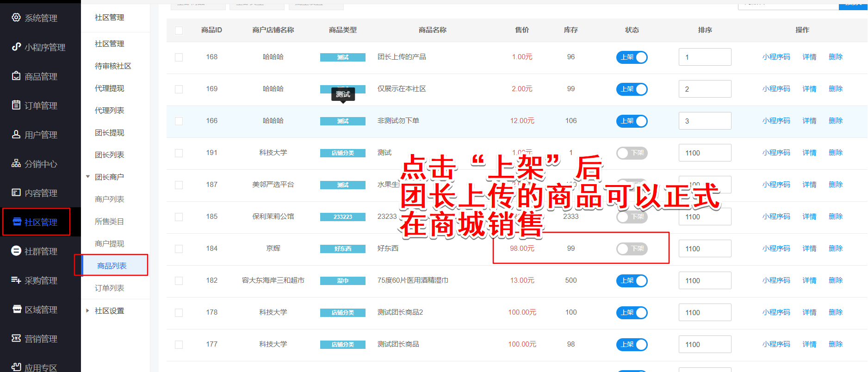The width and height of the screenshot is (868, 372).
Task: Click 详情 for product 191
Action: point(809,153)
